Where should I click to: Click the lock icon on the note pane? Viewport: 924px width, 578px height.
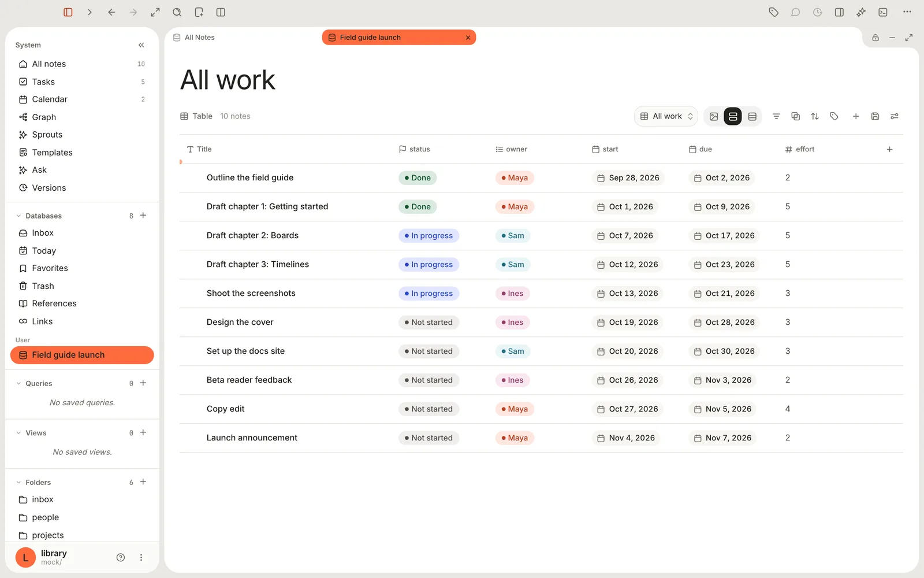pos(875,38)
